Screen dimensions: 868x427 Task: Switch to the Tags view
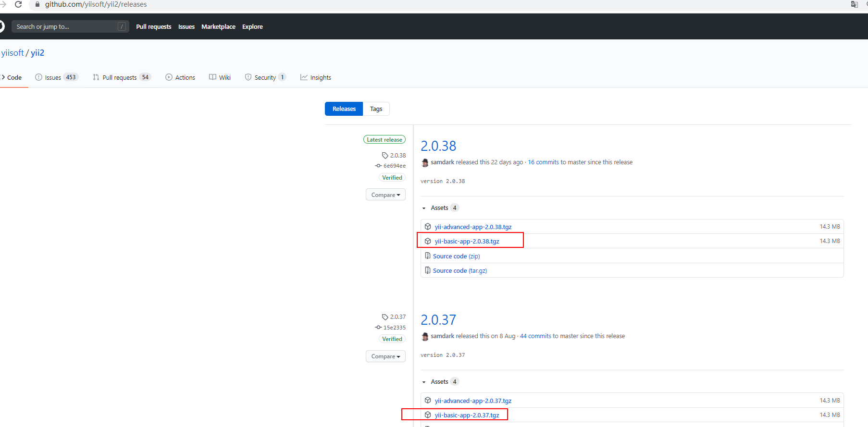click(x=376, y=109)
